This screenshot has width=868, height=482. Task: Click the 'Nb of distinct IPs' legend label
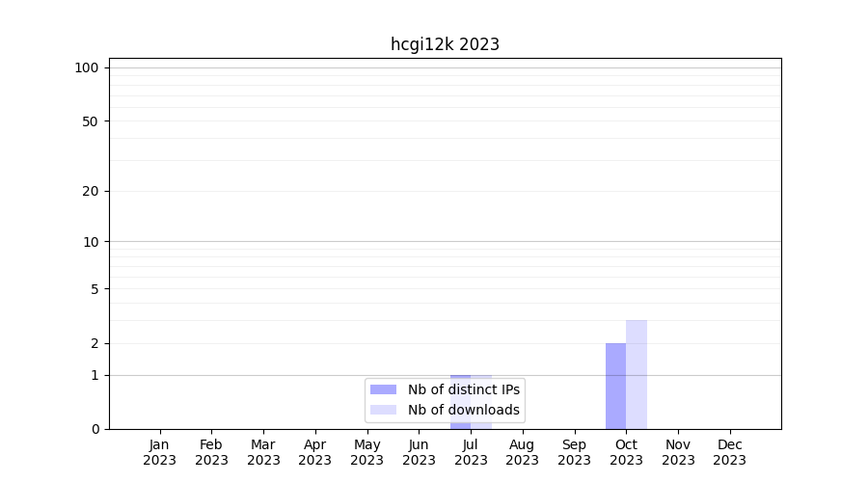click(464, 389)
